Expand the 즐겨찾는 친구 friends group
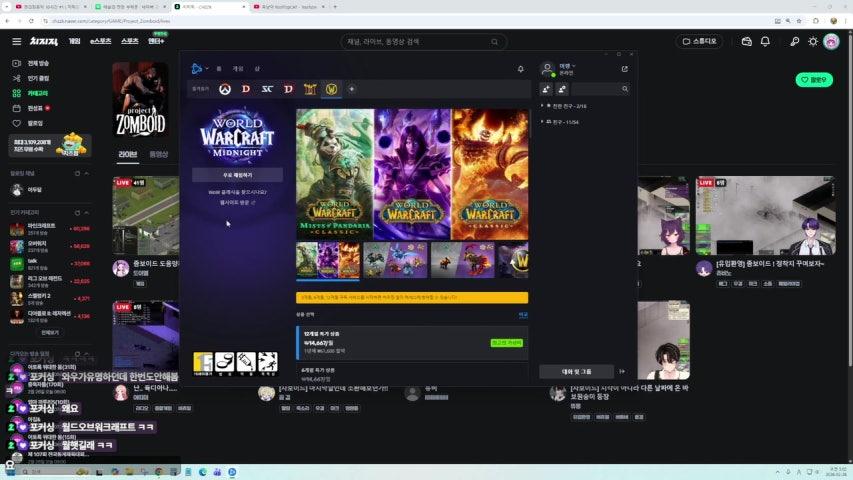The image size is (853, 480). point(564,106)
